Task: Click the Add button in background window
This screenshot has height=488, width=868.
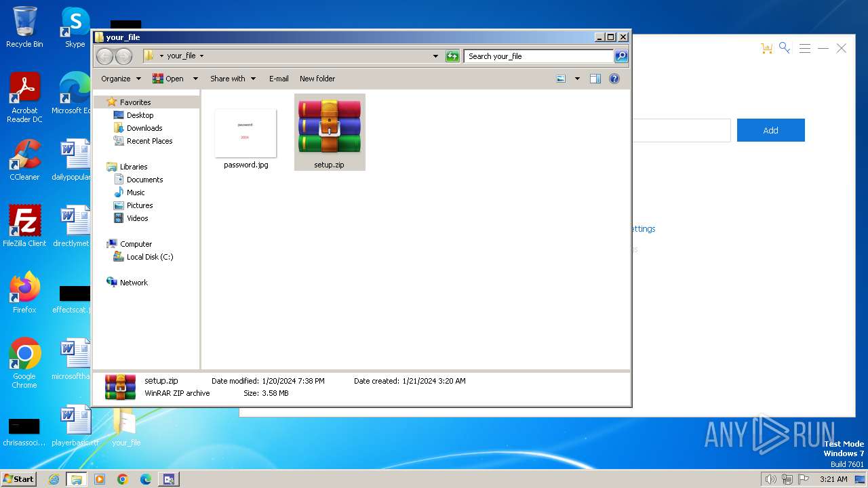Action: (770, 130)
